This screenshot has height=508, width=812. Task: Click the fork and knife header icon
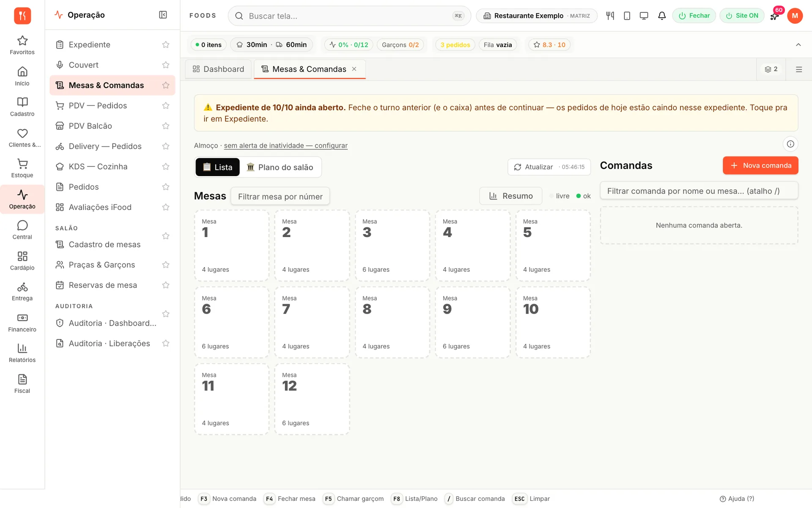[610, 16]
